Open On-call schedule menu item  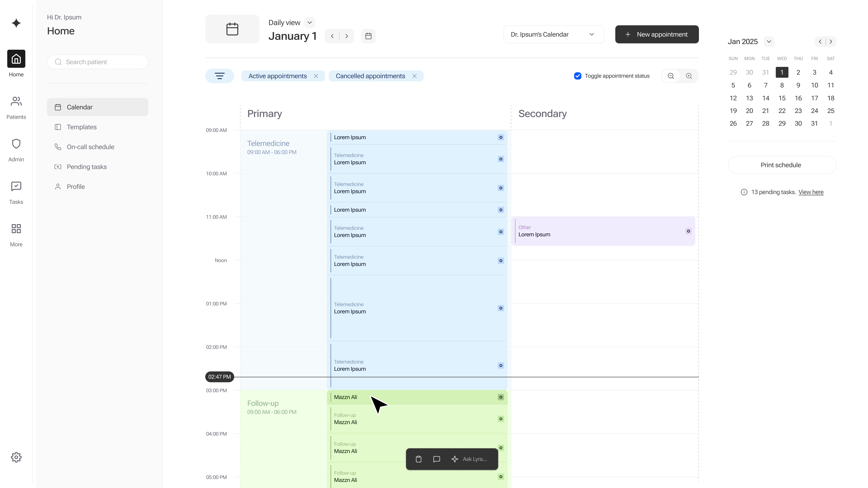click(97, 147)
